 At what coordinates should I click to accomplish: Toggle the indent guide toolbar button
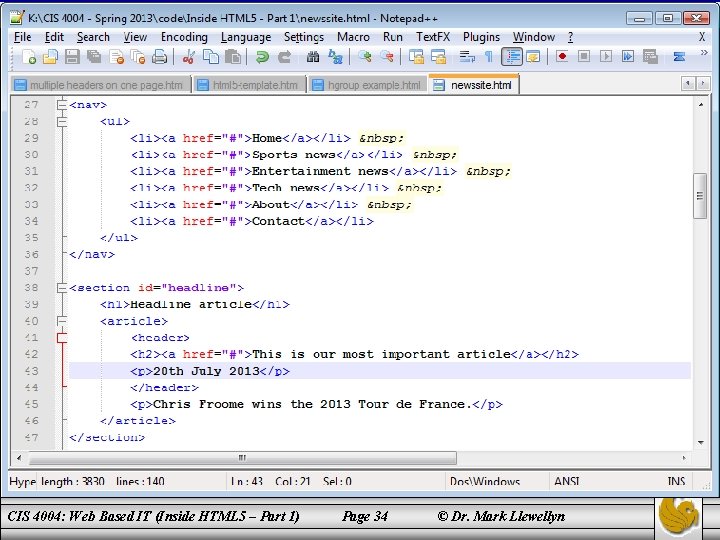pos(512,57)
